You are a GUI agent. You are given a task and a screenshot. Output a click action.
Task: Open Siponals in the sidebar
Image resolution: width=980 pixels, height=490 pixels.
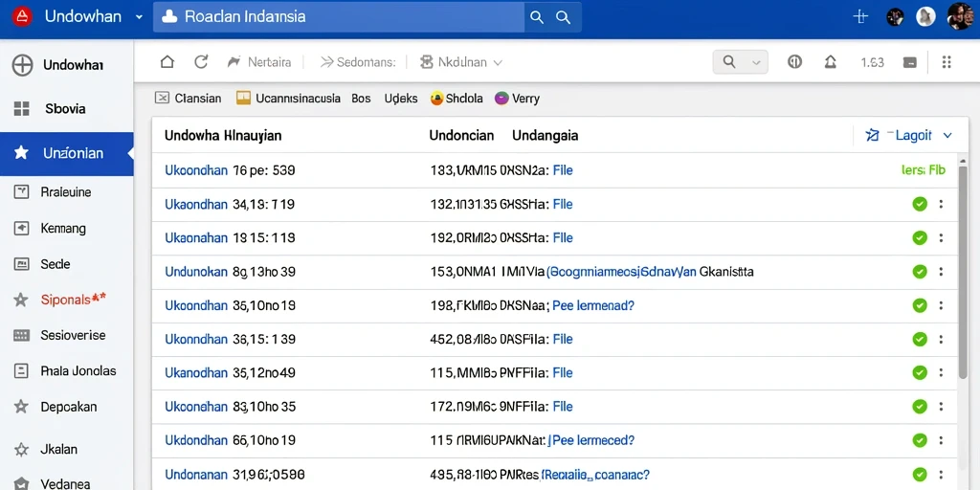(66, 300)
